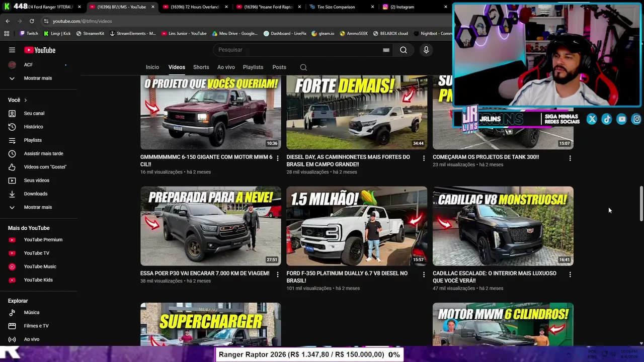Open the video title Ford F-350 Platinum Dually
This screenshot has width=644, height=362.
pyautogui.click(x=347, y=277)
